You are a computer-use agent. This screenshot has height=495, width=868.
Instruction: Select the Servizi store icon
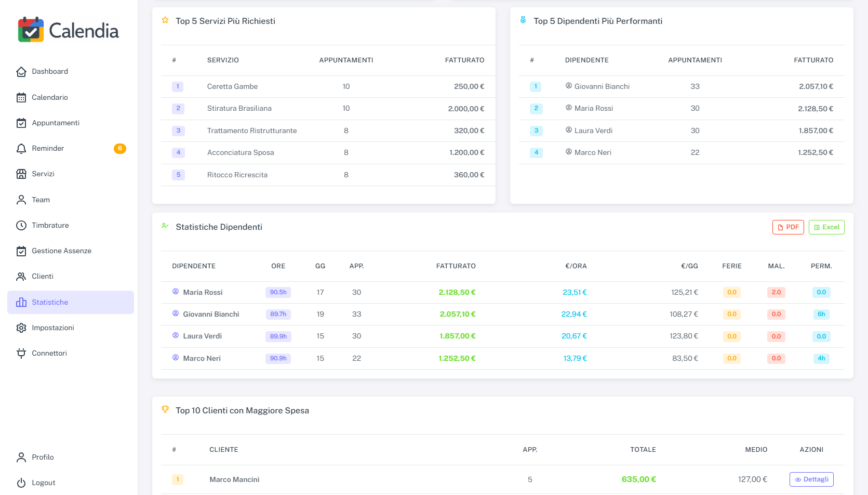click(x=21, y=174)
